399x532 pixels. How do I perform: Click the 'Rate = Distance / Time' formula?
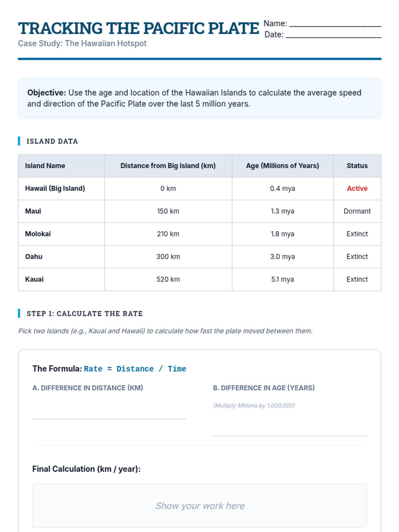click(x=135, y=369)
